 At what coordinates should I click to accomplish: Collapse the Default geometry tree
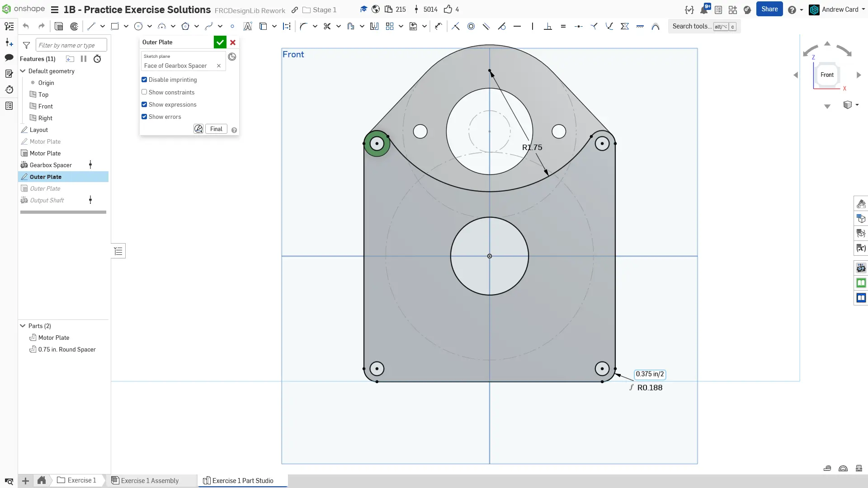click(x=23, y=71)
